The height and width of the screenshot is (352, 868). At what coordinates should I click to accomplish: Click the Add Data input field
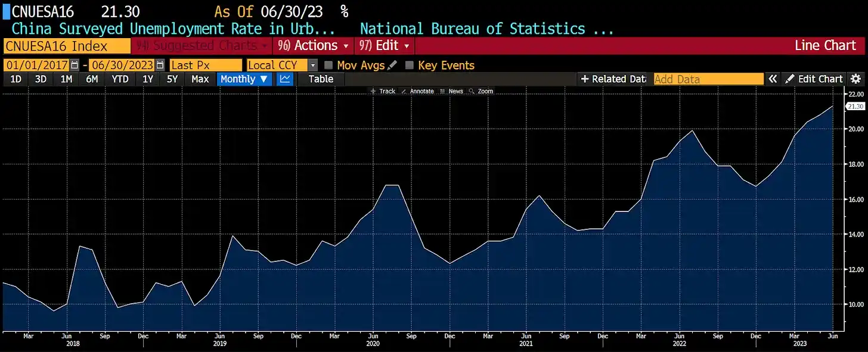click(x=708, y=79)
